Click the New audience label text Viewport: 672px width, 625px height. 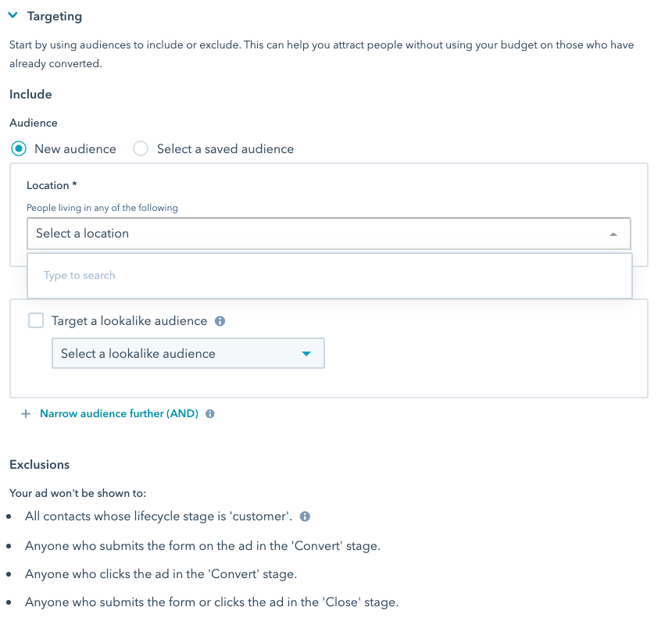(x=76, y=148)
